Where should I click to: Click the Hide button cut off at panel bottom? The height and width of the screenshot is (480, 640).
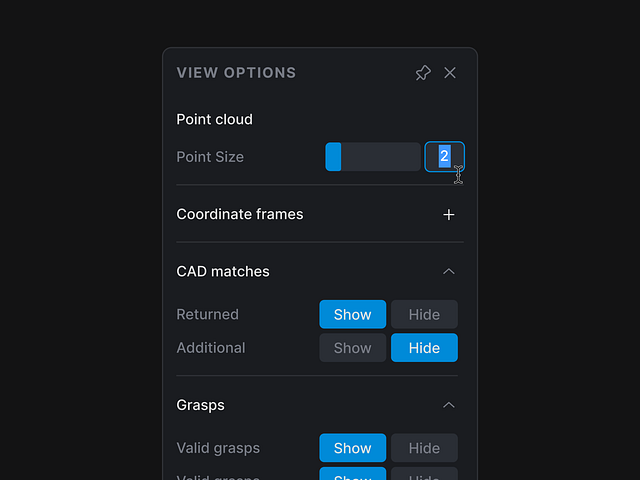424,475
